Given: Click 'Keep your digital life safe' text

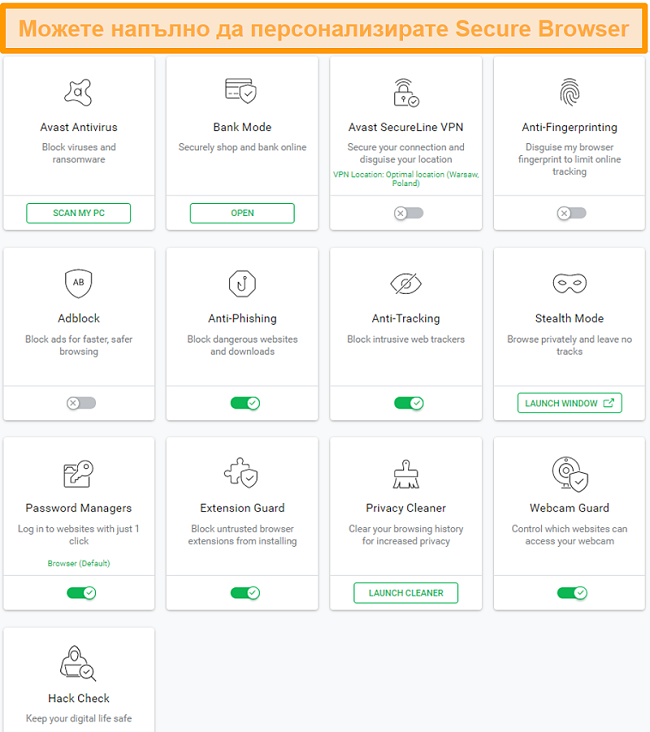Looking at the screenshot, I should (x=78, y=718).
